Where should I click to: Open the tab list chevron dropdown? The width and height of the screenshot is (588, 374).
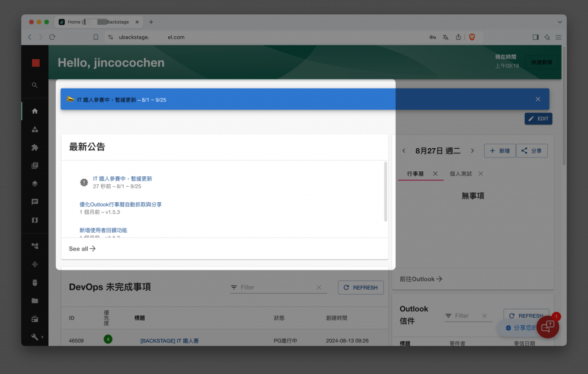559,22
